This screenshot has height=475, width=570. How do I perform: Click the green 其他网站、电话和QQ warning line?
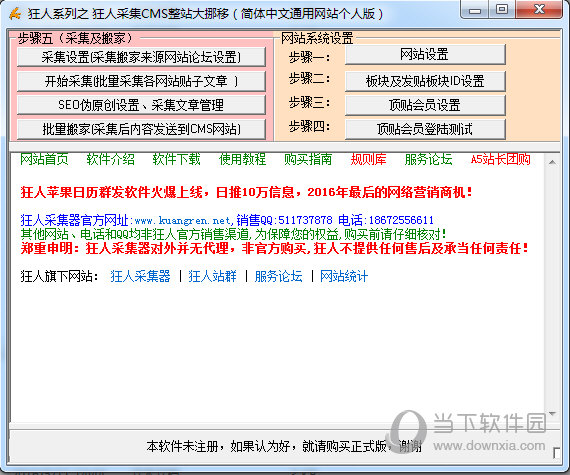pyautogui.click(x=233, y=234)
